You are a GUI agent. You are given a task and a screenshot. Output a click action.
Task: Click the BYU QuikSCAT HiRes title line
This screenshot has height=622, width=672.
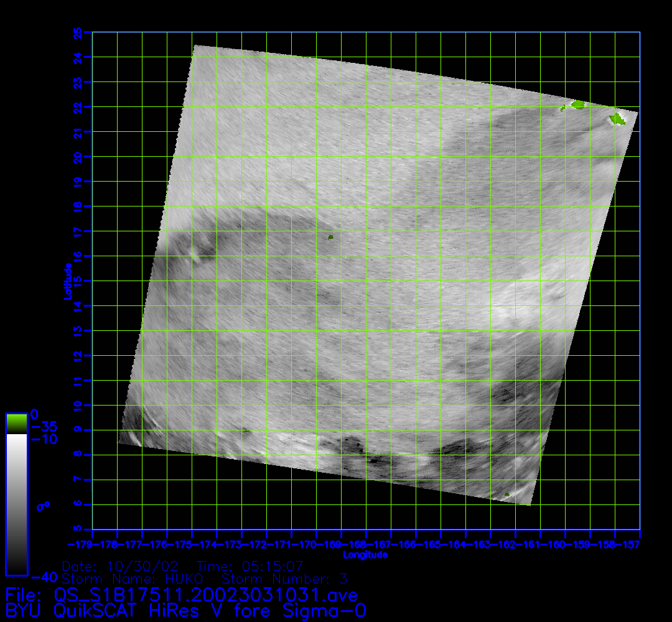click(x=185, y=610)
